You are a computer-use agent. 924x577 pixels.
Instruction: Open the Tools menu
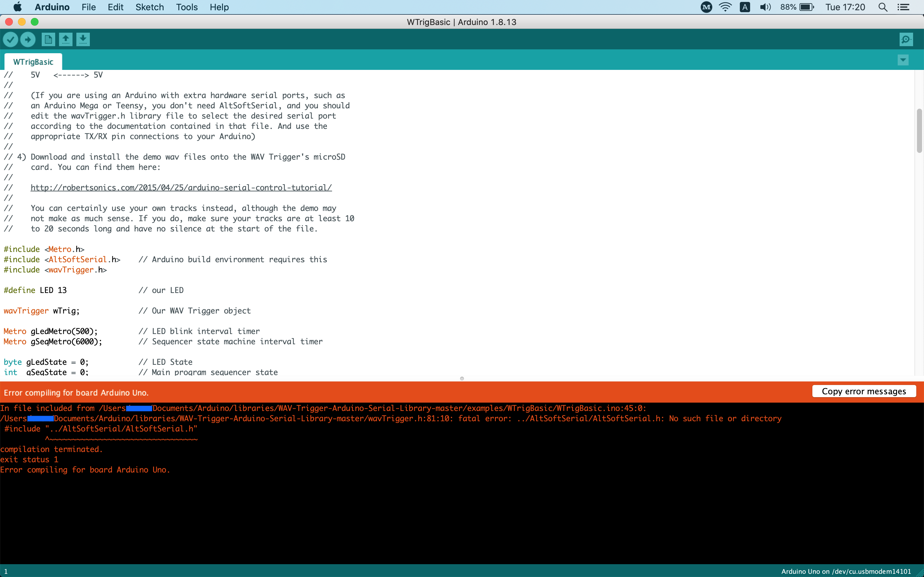click(x=187, y=7)
